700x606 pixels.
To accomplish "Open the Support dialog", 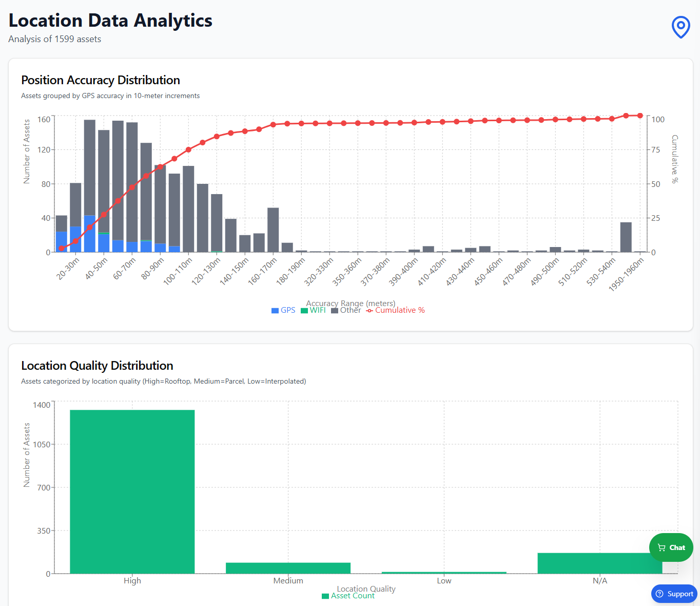I will point(674,594).
